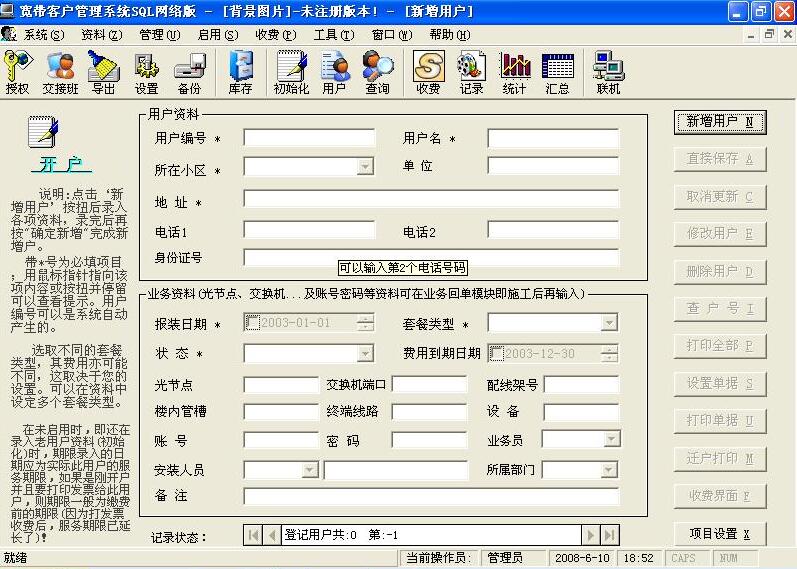Open the 系统(S) menu
The width and height of the screenshot is (797, 569).
(x=44, y=35)
